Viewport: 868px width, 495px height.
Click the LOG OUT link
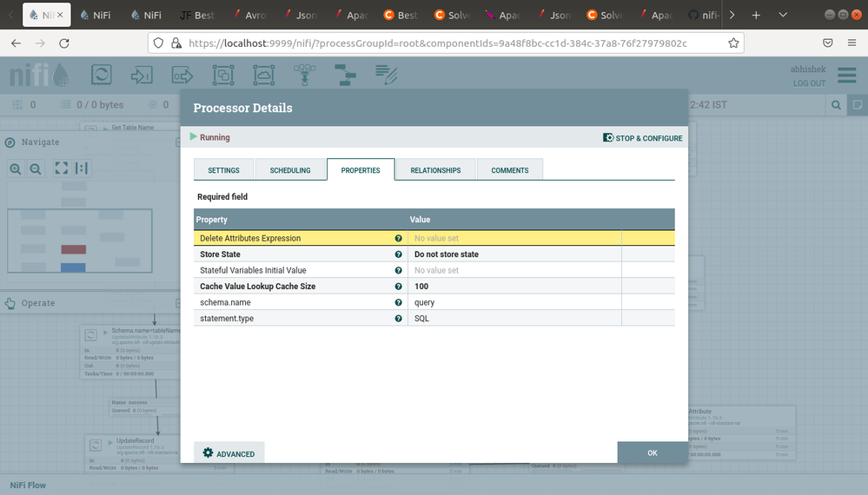(x=809, y=83)
